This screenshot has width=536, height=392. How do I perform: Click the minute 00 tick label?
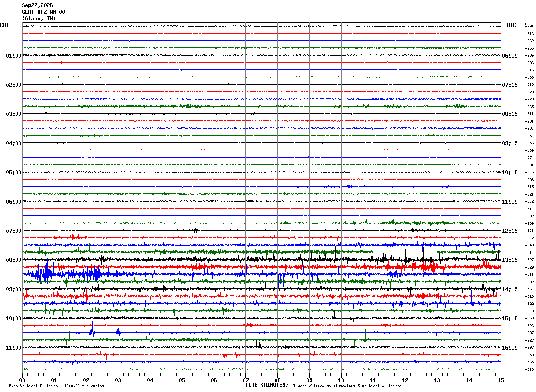point(22,380)
